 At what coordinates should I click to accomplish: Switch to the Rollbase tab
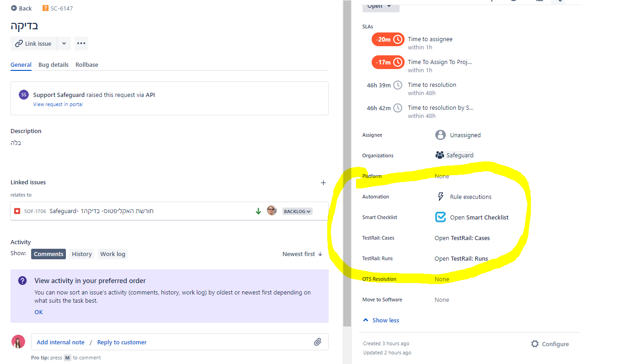(x=87, y=65)
